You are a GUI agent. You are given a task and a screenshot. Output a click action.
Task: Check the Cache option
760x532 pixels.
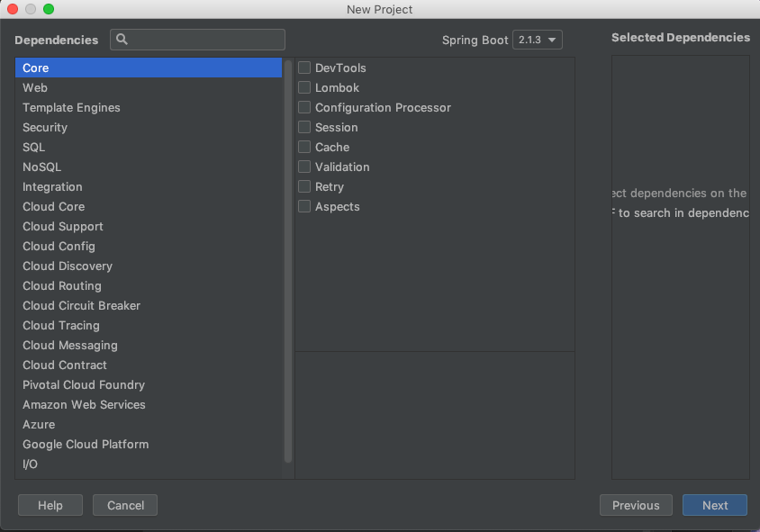303,147
